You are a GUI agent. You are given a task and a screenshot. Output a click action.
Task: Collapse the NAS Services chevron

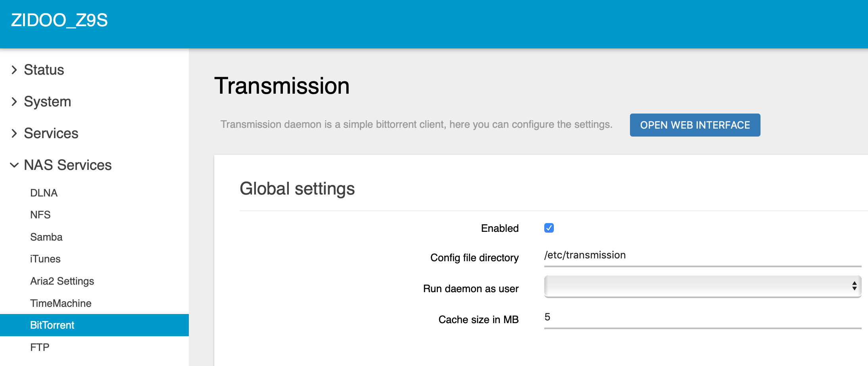[x=14, y=165]
